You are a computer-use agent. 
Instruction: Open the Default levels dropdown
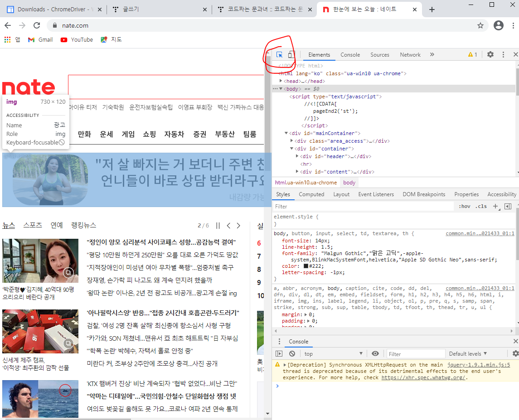coord(468,353)
